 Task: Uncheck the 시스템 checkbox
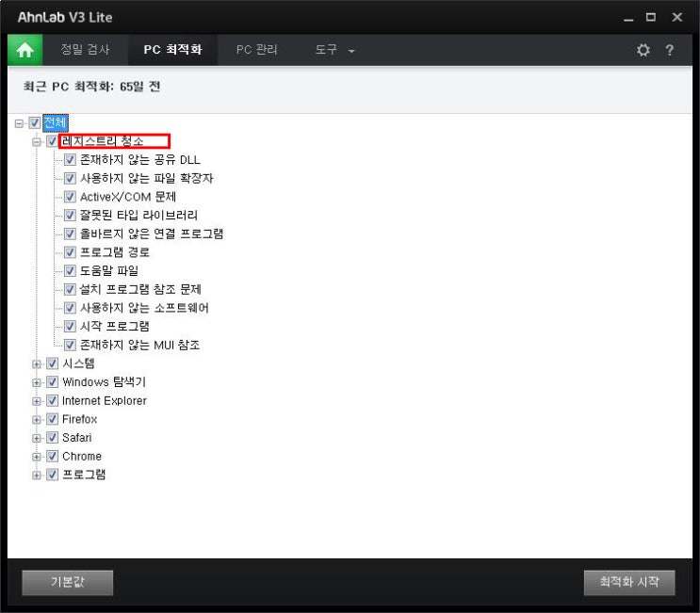click(x=52, y=363)
